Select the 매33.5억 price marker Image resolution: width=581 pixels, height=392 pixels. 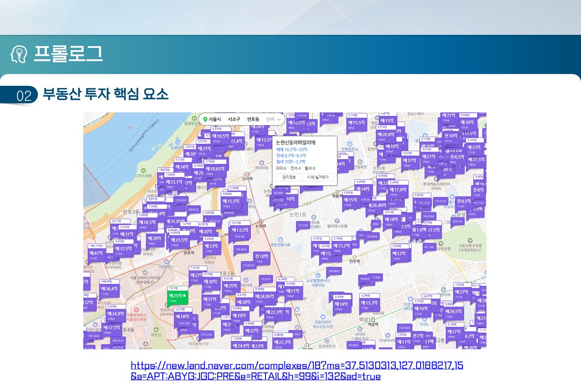pos(123,250)
